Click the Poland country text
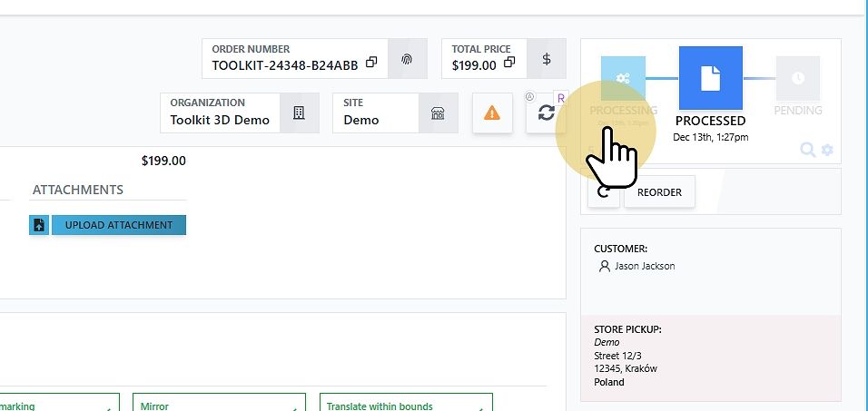 tap(609, 382)
